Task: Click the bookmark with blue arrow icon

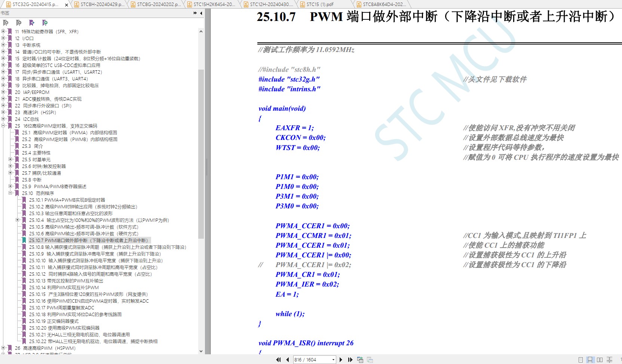Action: (32, 23)
